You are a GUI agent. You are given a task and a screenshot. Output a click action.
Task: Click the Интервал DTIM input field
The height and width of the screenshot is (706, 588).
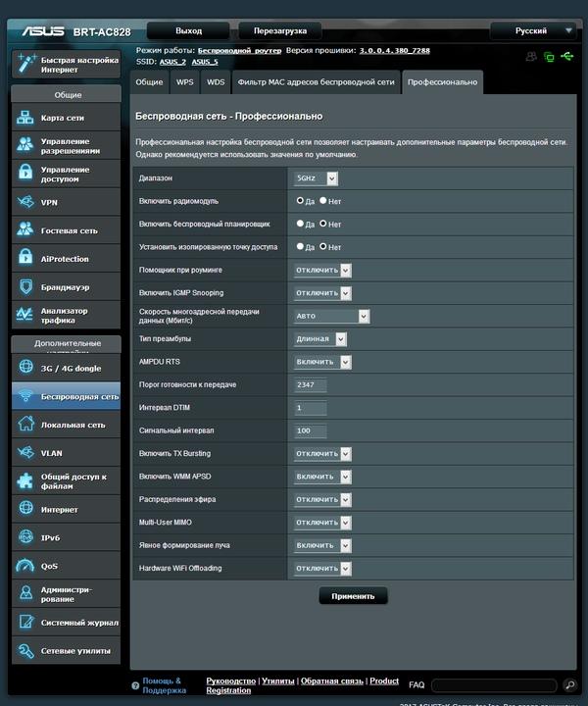click(x=311, y=408)
